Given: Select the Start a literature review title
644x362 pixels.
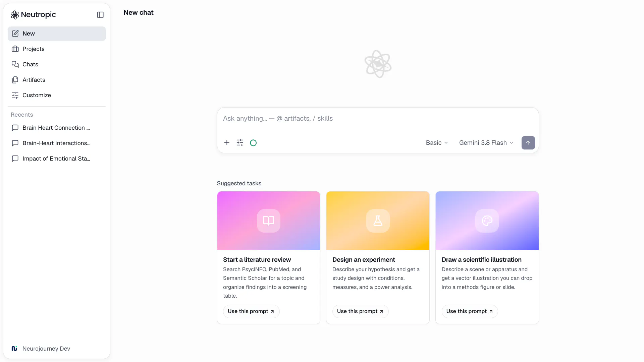Looking at the screenshot, I should pyautogui.click(x=257, y=260).
